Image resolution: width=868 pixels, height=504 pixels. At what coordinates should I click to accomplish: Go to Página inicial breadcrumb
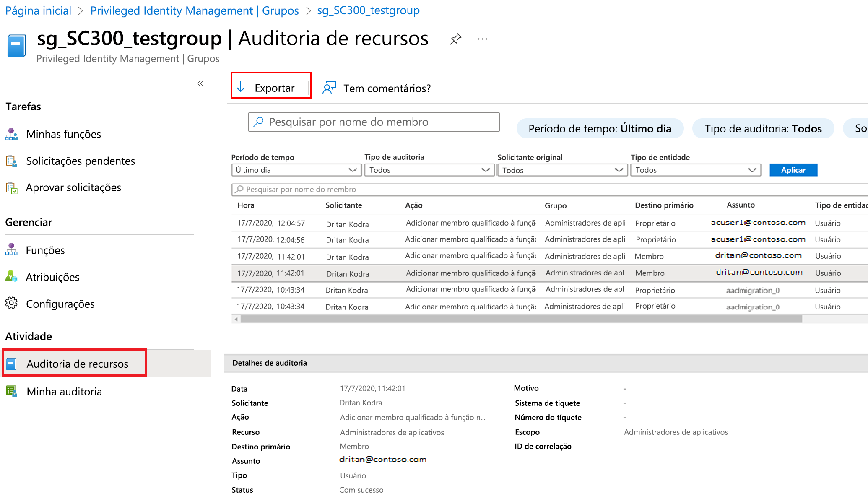tap(38, 10)
